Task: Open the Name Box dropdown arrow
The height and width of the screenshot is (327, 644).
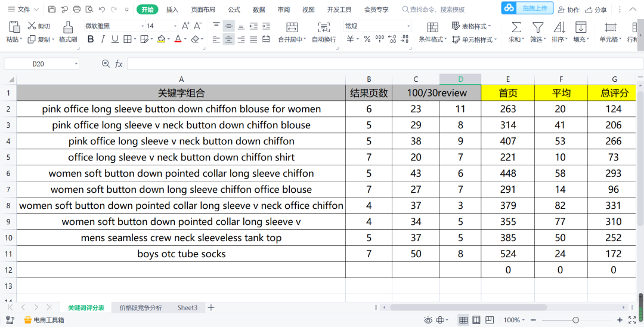Action: (x=76, y=64)
